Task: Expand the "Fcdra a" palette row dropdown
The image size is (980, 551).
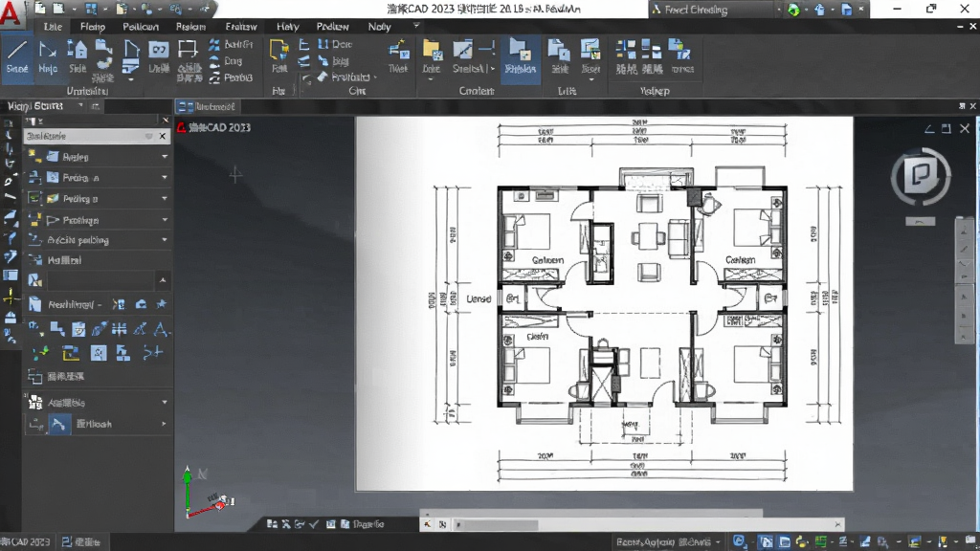Action: click(165, 178)
